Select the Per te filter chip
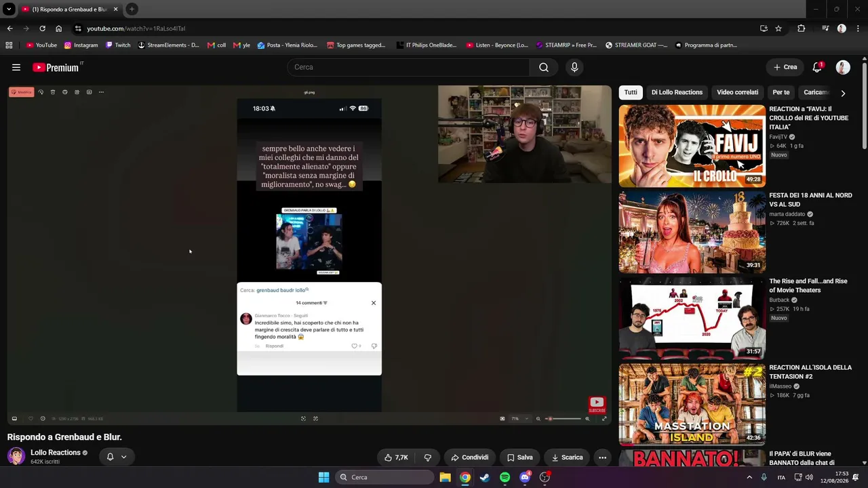Screen dimensions: 868x488 pos(781,92)
